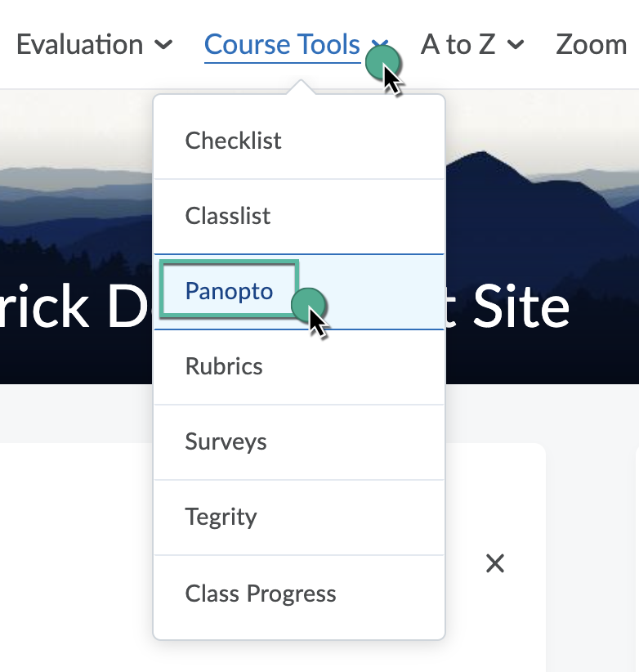This screenshot has height=672, width=639.
Task: Select Checklist in the dropdown
Action: [x=233, y=141]
